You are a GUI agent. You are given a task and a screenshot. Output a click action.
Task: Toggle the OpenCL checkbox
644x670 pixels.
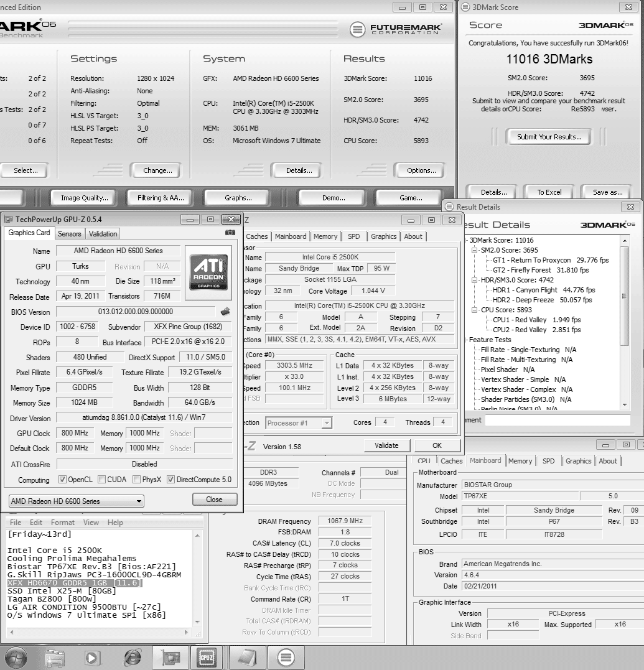(x=62, y=480)
